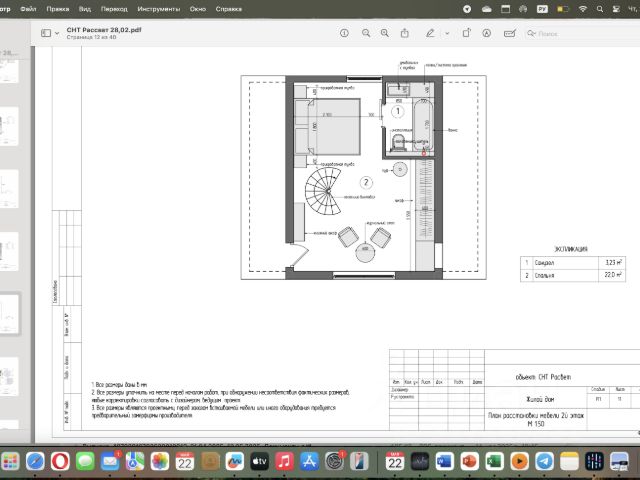Screen dimensions: 640x480
Task: Open Messages from the Dock
Action: click(85, 462)
